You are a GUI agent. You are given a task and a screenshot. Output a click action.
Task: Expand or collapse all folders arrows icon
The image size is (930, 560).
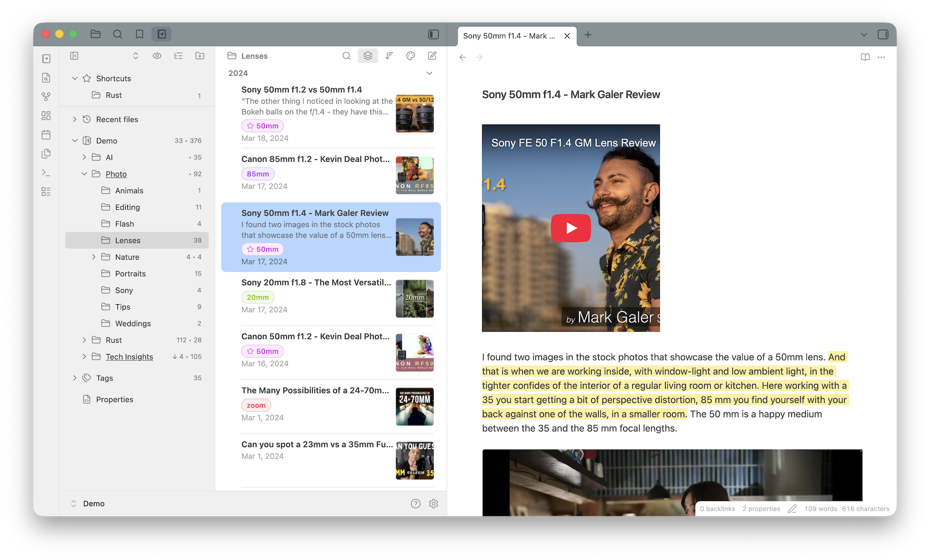pyautogui.click(x=136, y=56)
